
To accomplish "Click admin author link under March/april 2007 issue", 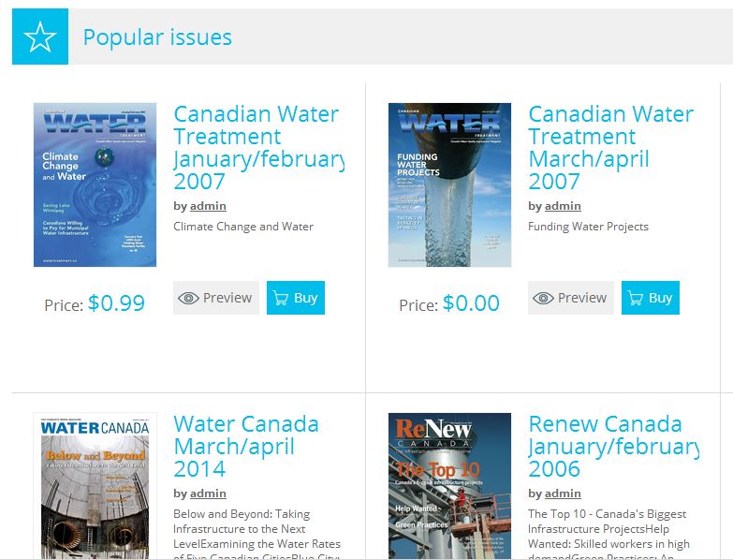I will click(x=563, y=206).
